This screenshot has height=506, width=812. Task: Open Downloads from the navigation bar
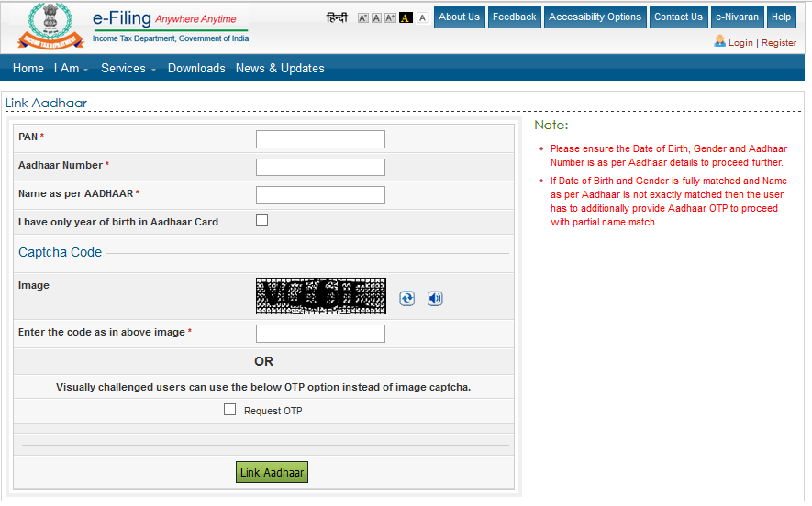[196, 69]
